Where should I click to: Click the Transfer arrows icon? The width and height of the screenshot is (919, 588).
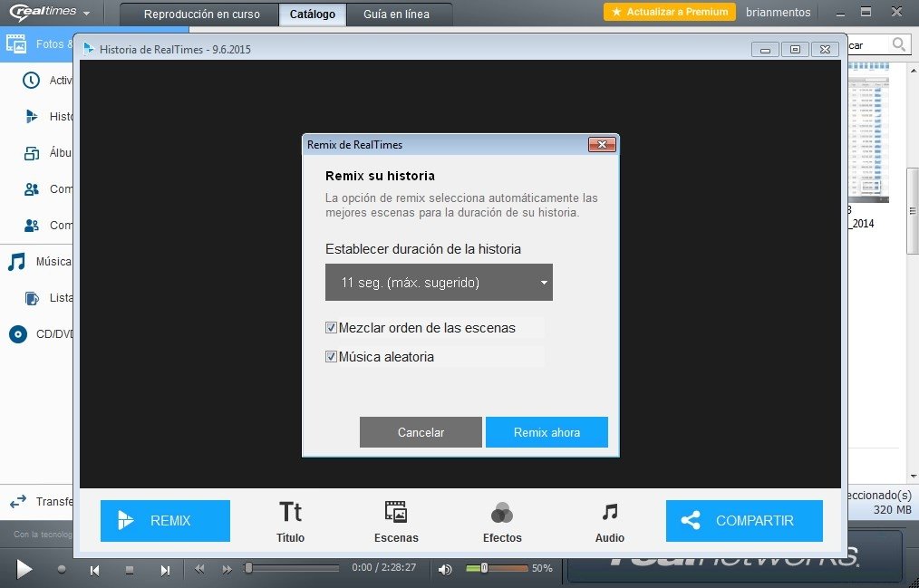coord(18,501)
